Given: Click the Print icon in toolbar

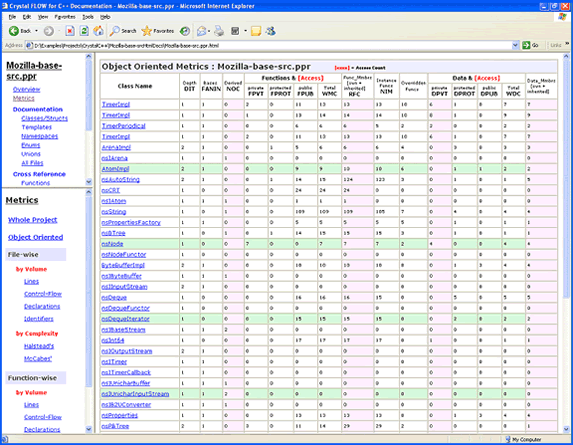Looking at the screenshot, I should (x=219, y=31).
